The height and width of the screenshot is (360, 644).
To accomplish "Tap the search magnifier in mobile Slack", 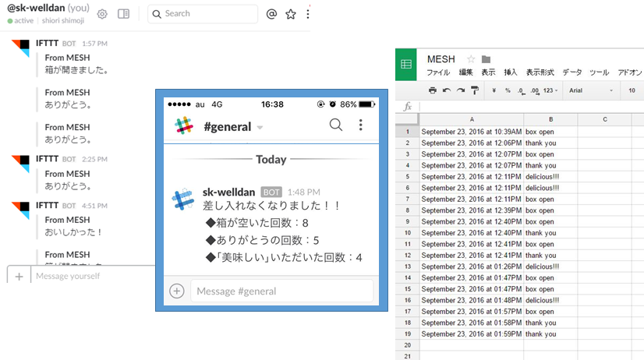I will (x=336, y=125).
